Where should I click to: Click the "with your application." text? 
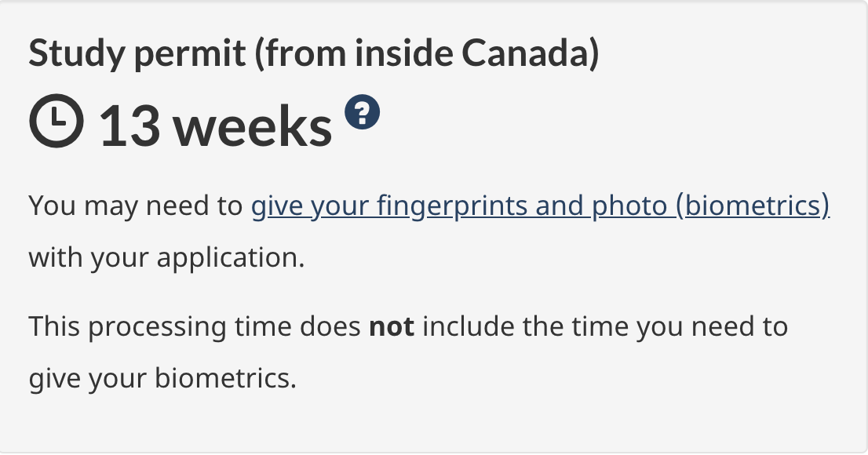coord(166,258)
